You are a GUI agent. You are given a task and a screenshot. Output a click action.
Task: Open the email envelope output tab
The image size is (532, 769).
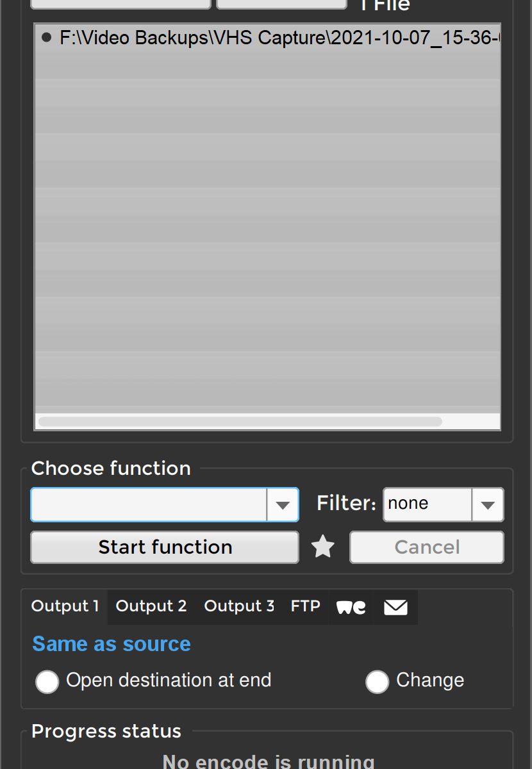(x=395, y=607)
